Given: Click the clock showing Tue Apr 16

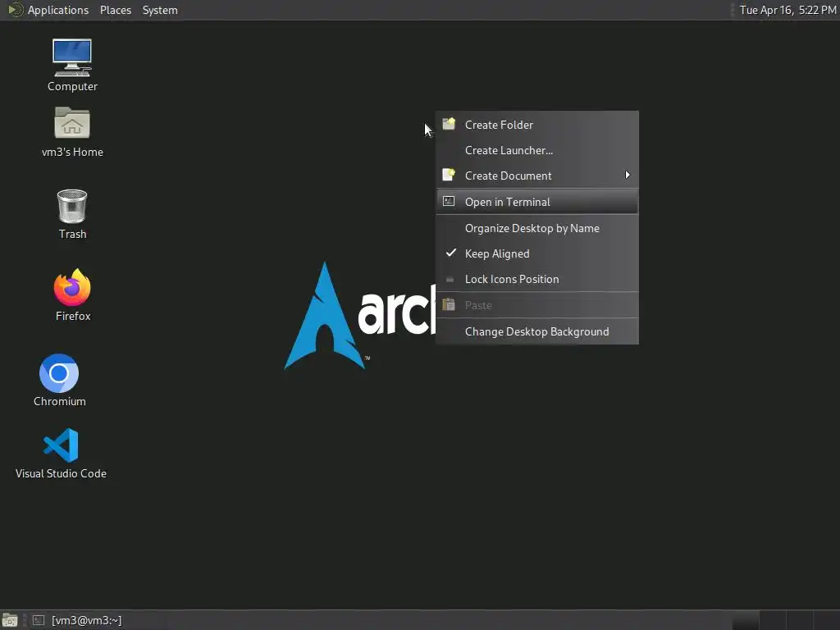Looking at the screenshot, I should pyautogui.click(x=787, y=10).
